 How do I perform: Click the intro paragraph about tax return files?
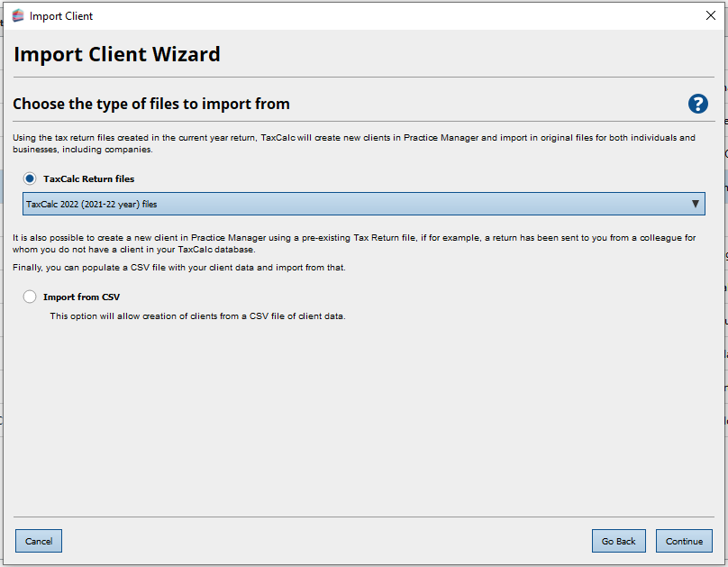tap(351, 142)
